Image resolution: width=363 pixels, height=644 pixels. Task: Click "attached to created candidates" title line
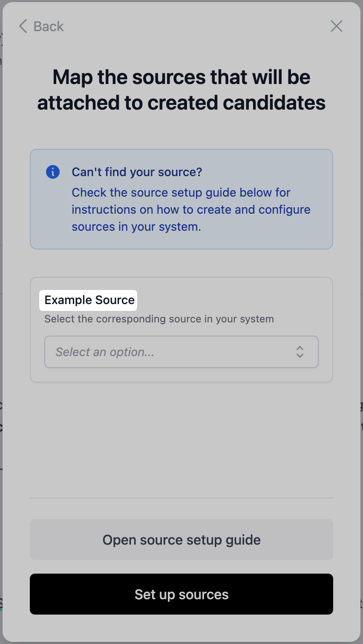[x=181, y=103]
